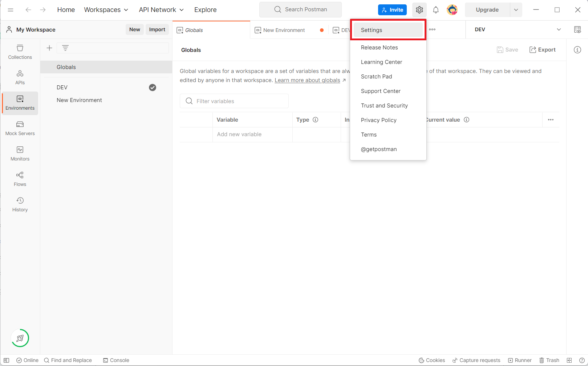Image resolution: width=588 pixels, height=366 pixels.
Task: Open the table column options ellipsis
Action: coord(551,119)
